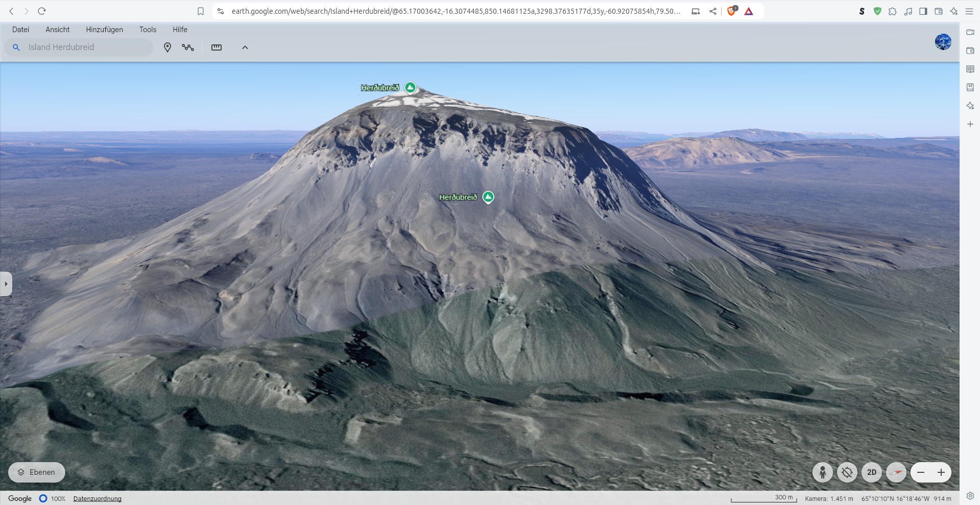
Task: Click lower Herðubreið mountain marker
Action: click(x=488, y=197)
